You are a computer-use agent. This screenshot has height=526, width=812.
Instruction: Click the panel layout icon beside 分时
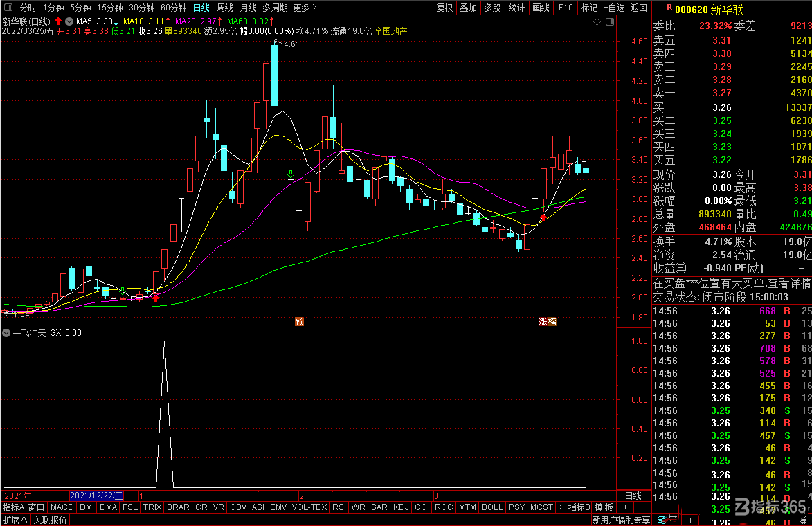pos(9,8)
